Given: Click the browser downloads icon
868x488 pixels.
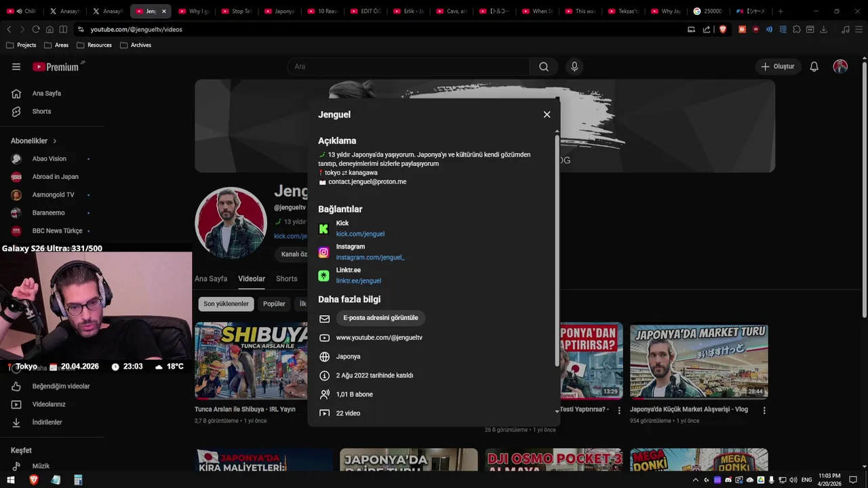Looking at the screenshot, I should point(824,29).
